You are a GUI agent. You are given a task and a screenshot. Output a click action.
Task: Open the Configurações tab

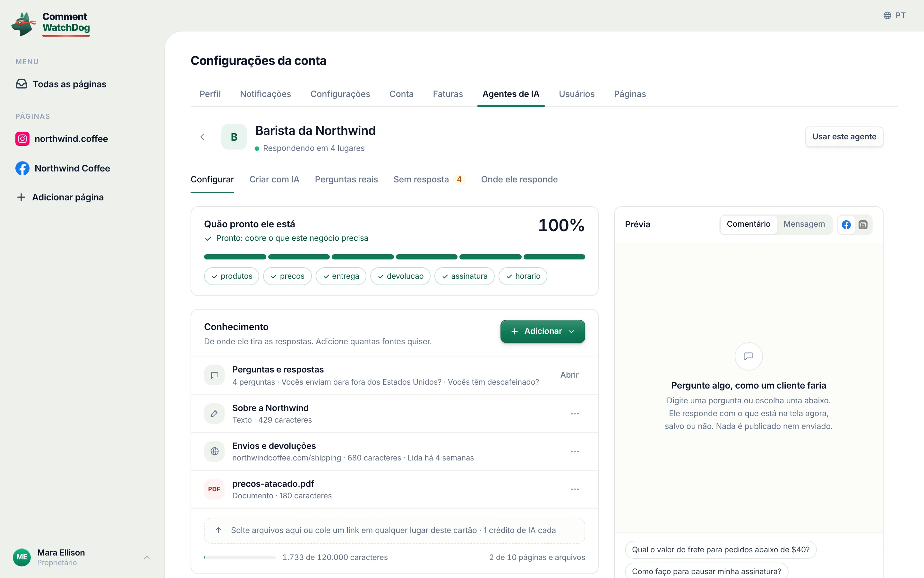click(340, 94)
